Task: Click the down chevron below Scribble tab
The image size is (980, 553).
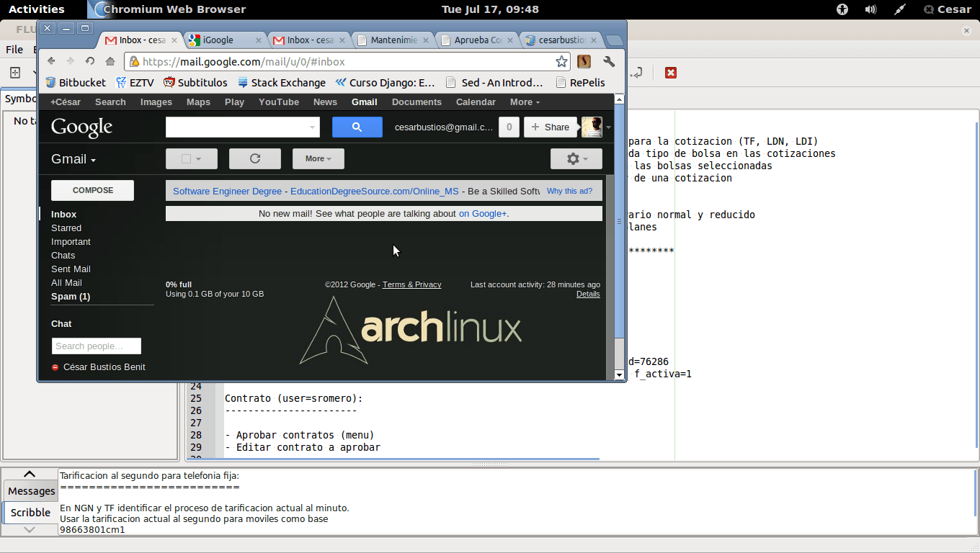Action: click(x=30, y=529)
